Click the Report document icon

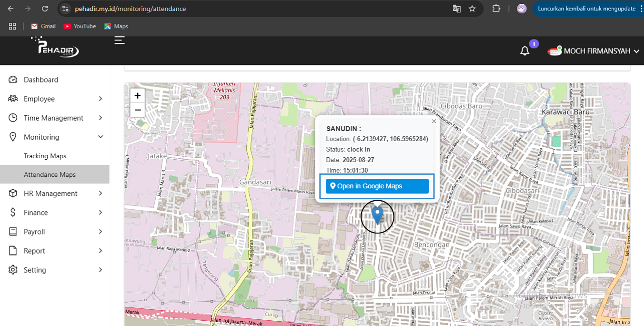(x=12, y=251)
